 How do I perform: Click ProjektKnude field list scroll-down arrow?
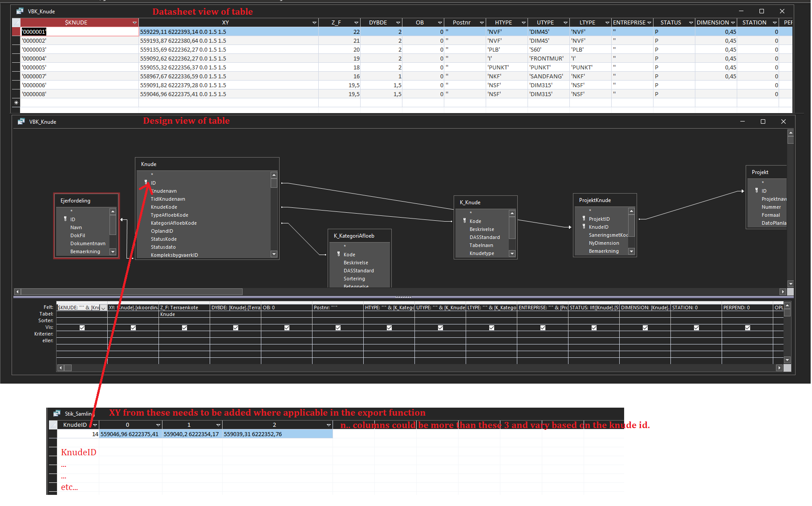[x=631, y=251]
